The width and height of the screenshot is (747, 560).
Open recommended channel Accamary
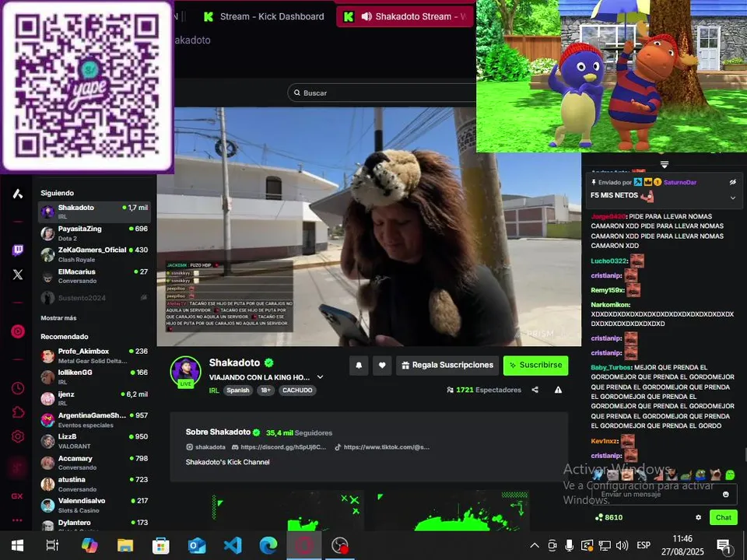pyautogui.click(x=94, y=462)
